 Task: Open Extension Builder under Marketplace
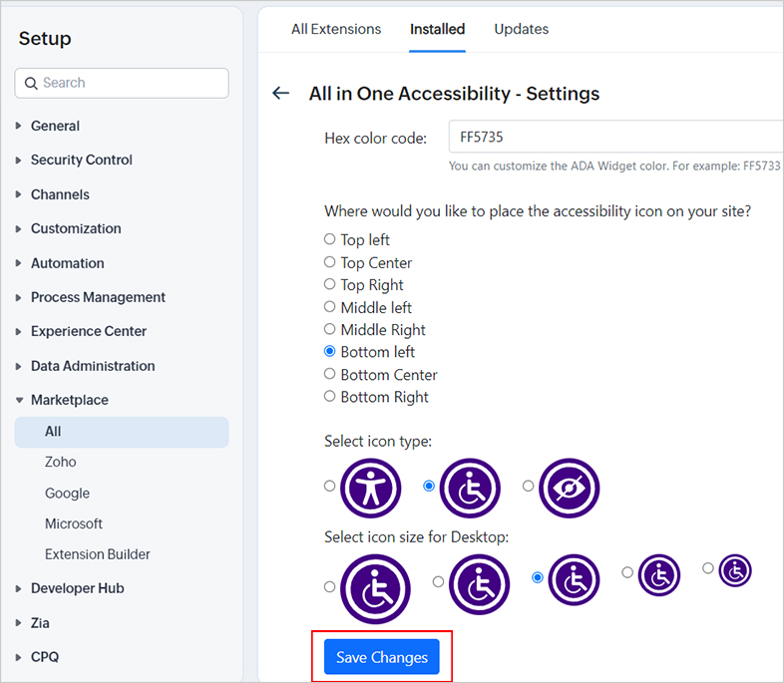(98, 554)
